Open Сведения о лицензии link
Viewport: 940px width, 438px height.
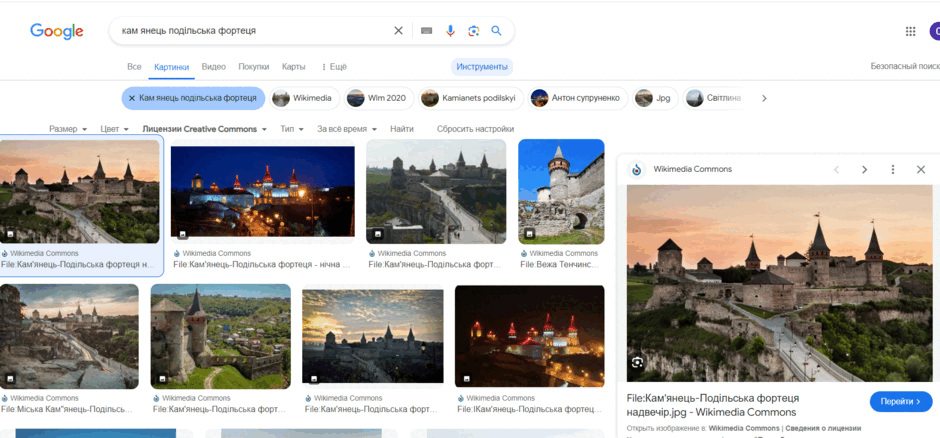click(x=824, y=428)
